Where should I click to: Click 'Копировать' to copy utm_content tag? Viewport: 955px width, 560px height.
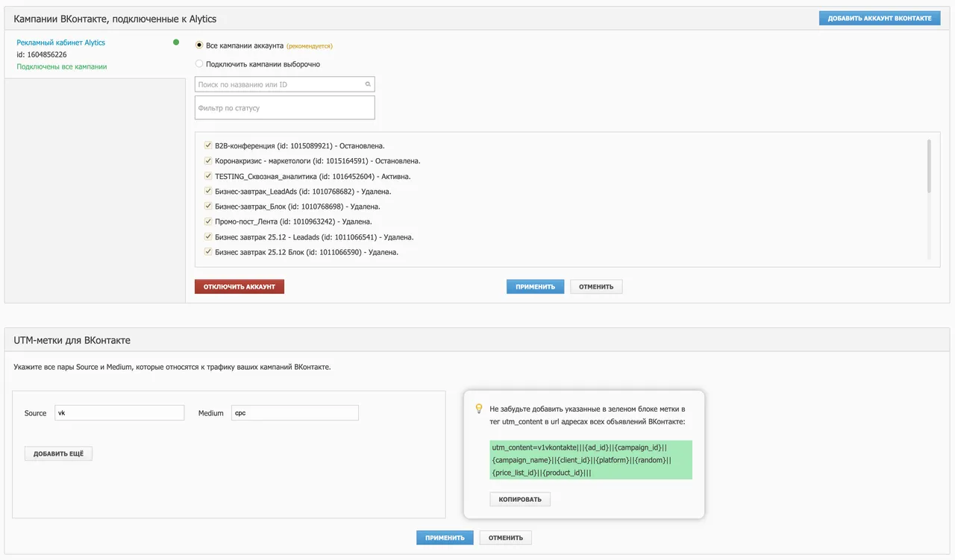tap(520, 499)
